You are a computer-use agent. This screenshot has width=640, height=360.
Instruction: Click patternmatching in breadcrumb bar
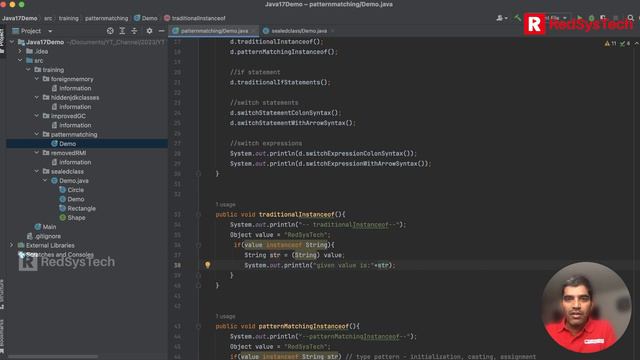(x=107, y=18)
